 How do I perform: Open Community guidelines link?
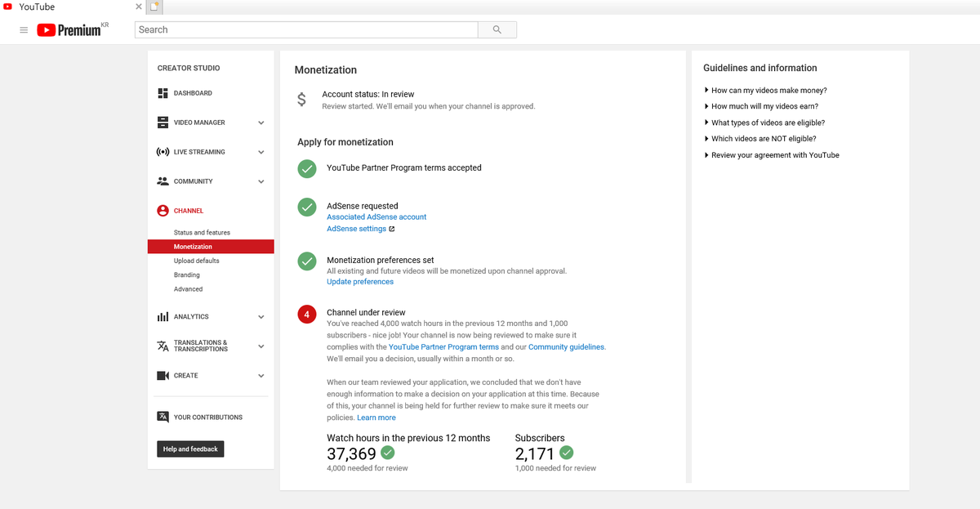tap(567, 347)
